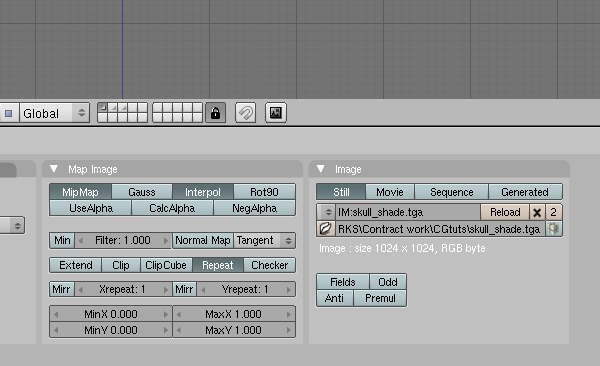Image resolution: width=600 pixels, height=366 pixels.
Task: Enable the UseAlpha toggle
Action: click(91, 208)
